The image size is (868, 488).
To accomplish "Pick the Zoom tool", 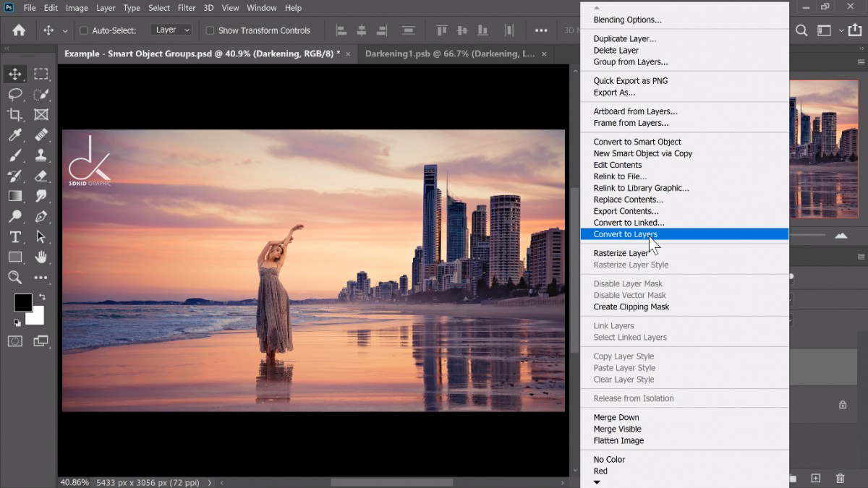I will [x=16, y=278].
